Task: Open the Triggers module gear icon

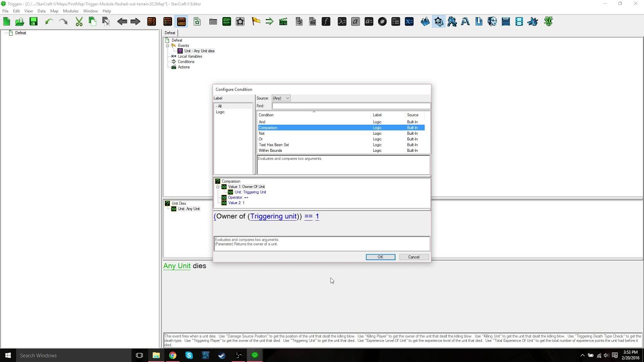Action: pos(439,22)
